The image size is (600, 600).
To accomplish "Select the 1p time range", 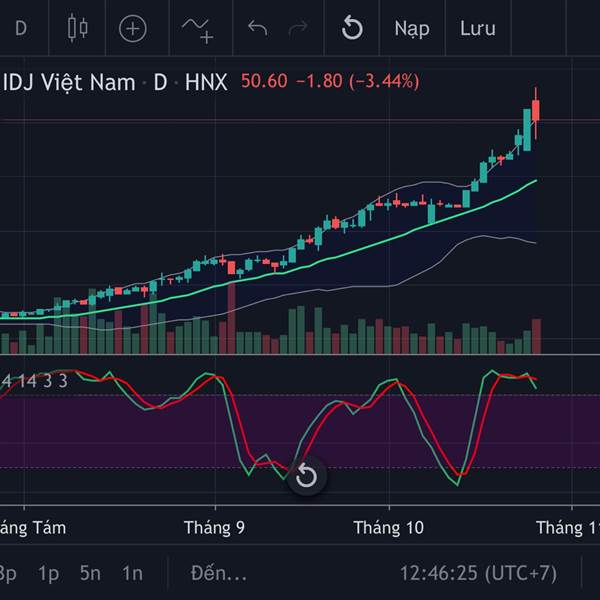I will (49, 574).
